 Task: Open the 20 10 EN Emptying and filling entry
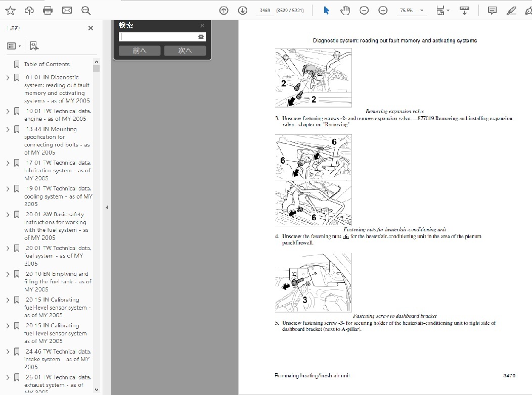pyautogui.click(x=58, y=281)
